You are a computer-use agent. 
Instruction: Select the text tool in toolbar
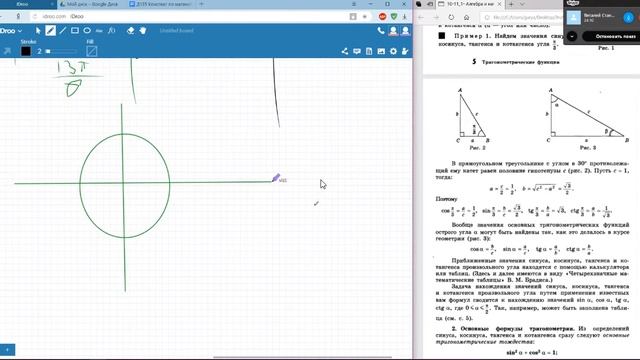[99, 31]
